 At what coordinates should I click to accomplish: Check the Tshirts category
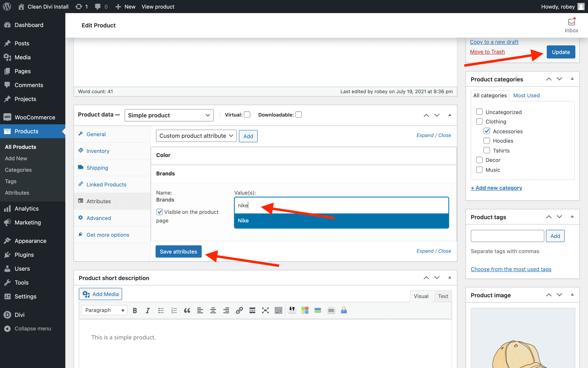pyautogui.click(x=487, y=150)
